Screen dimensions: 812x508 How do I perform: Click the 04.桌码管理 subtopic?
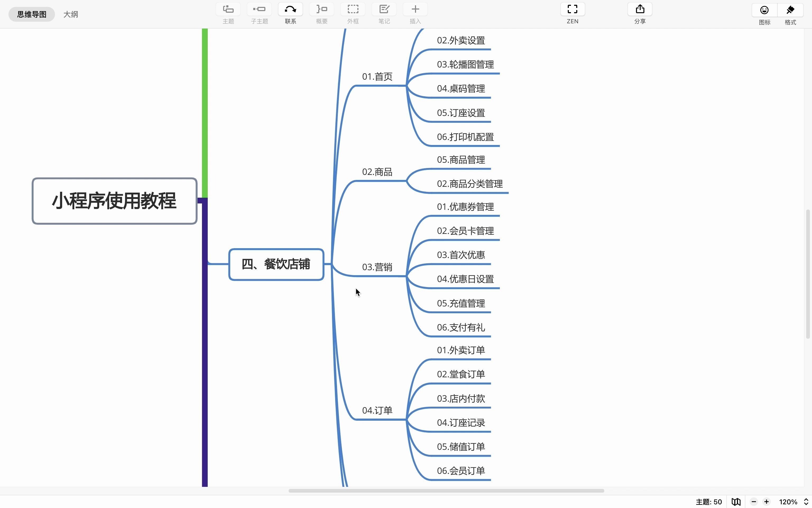(461, 89)
